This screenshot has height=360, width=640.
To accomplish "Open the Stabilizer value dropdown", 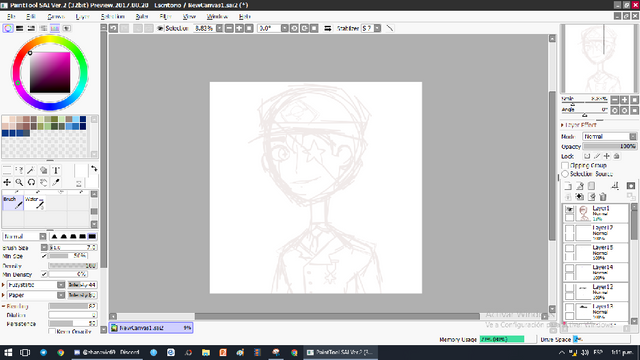I will click(378, 28).
